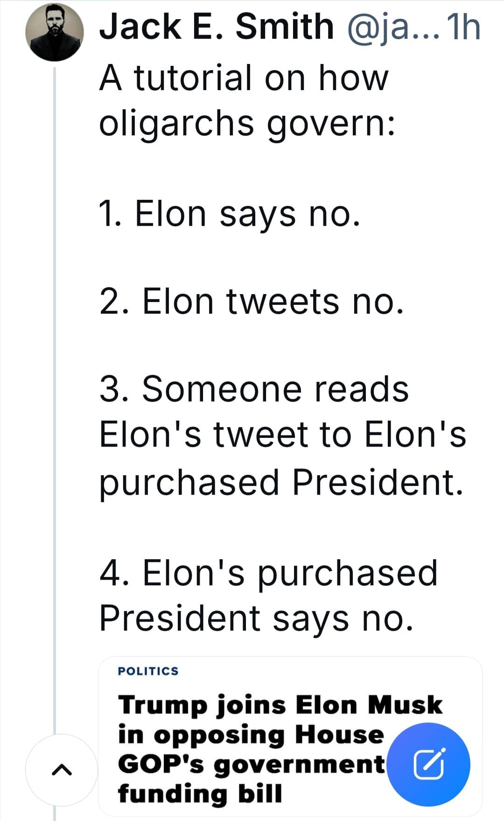This screenshot has height=821, width=504.
Task: Click the scroll-to-top chevron button
Action: coord(62,770)
